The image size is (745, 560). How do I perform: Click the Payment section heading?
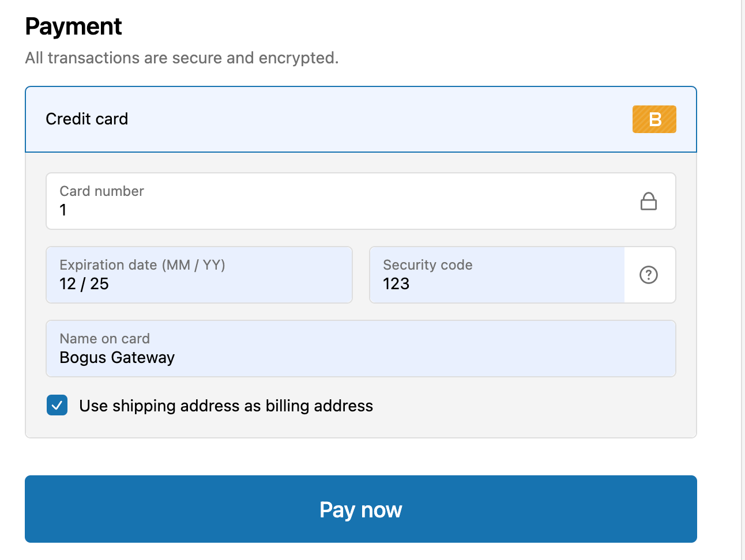pyautogui.click(x=74, y=27)
